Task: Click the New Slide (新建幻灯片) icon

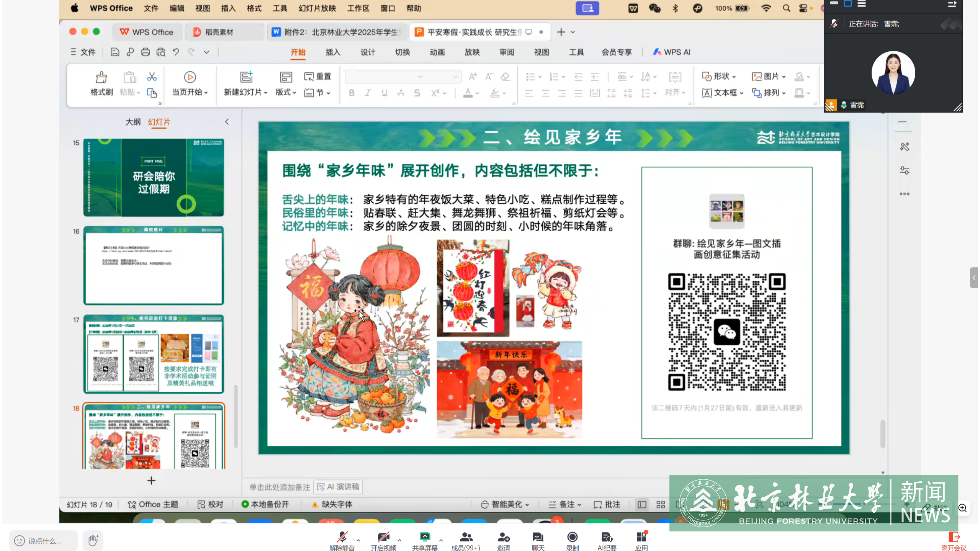Action: click(x=246, y=77)
